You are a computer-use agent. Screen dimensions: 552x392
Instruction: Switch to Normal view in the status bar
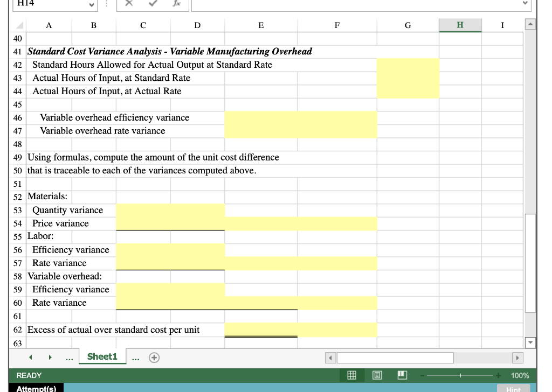click(x=352, y=375)
